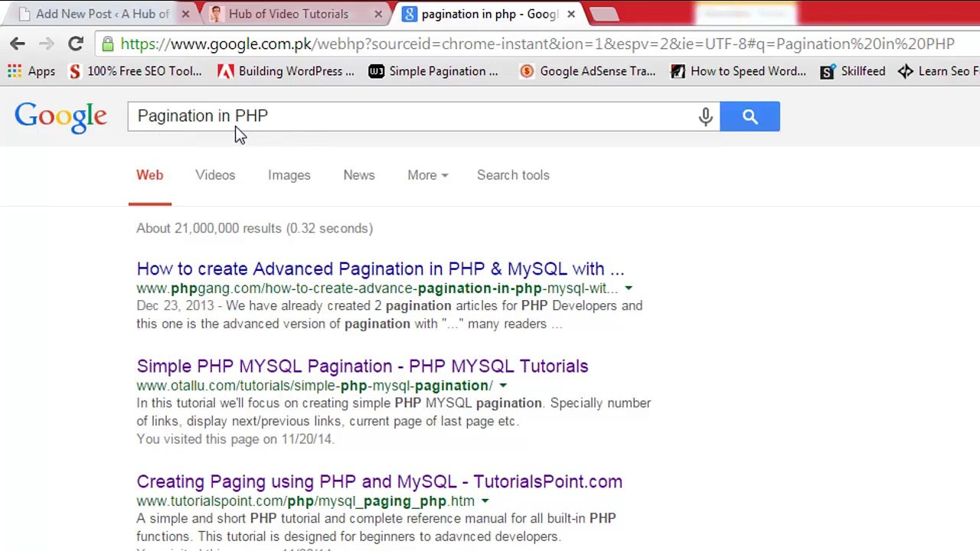View the green padlock site info
The width and height of the screenshot is (980, 551).
pos(108,44)
